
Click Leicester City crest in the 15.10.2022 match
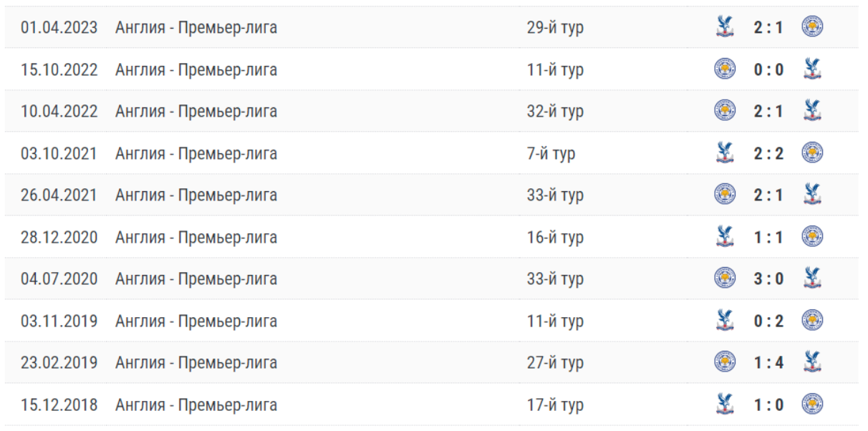(725, 69)
